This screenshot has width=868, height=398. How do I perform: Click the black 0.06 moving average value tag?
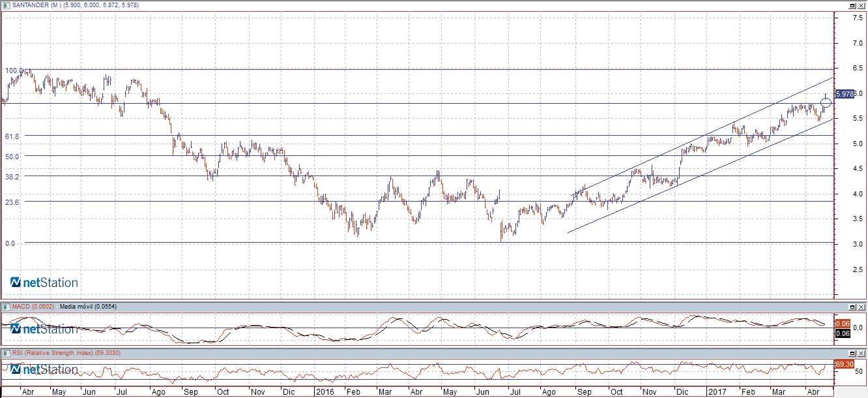pyautogui.click(x=842, y=333)
